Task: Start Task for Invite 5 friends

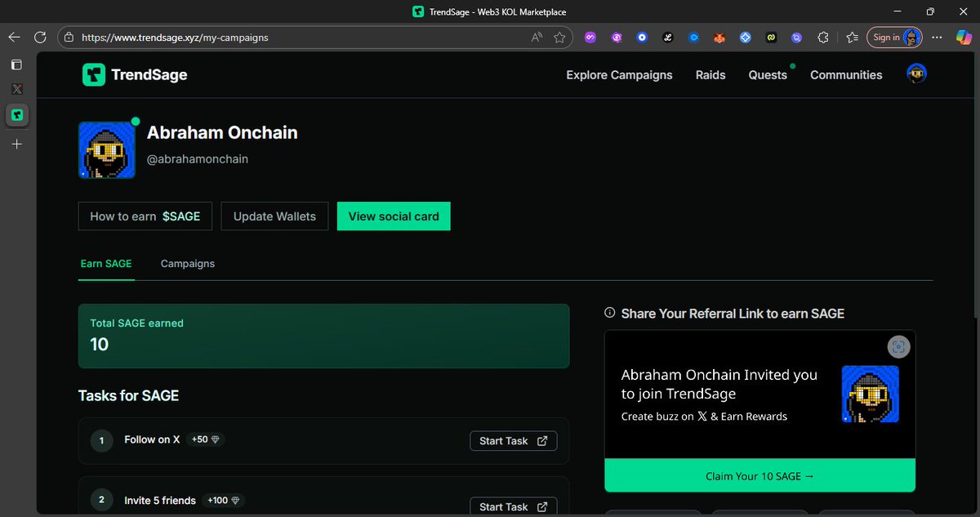Action: [514, 506]
